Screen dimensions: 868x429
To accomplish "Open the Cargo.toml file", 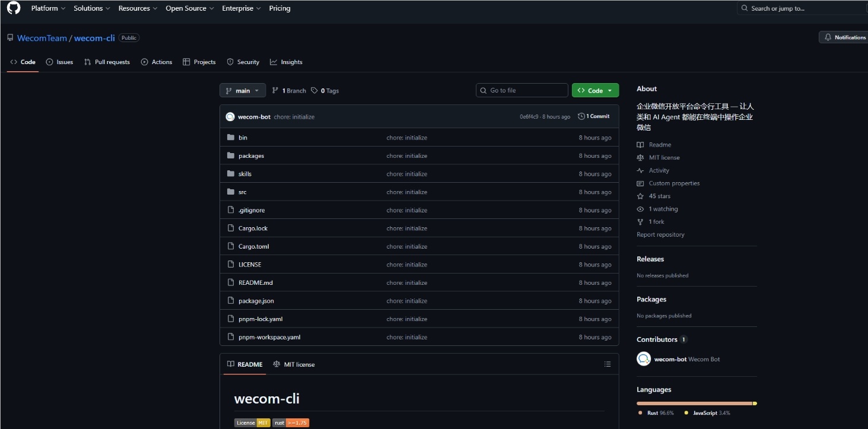I will click(x=253, y=246).
